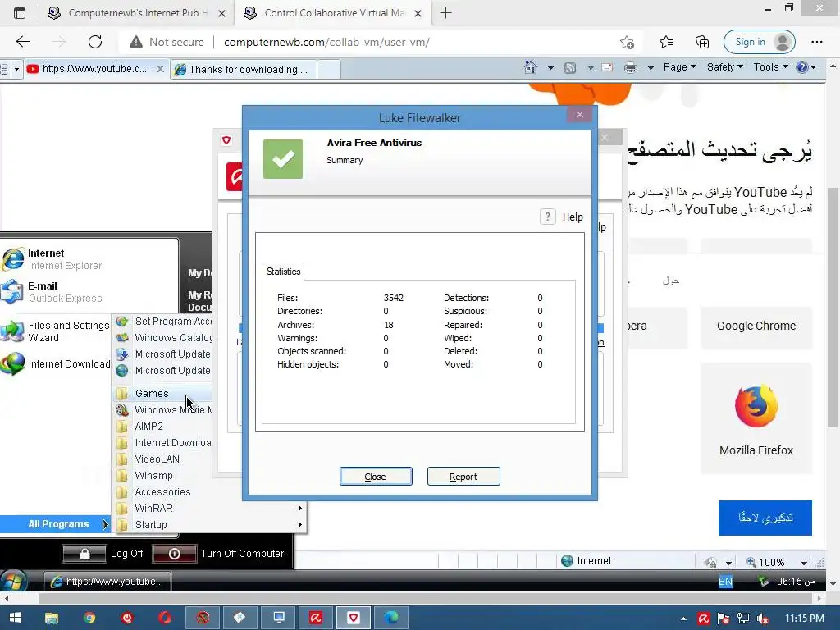This screenshot has height=630, width=840.
Task: Click the IE RSS feeds icon
Action: click(570, 68)
